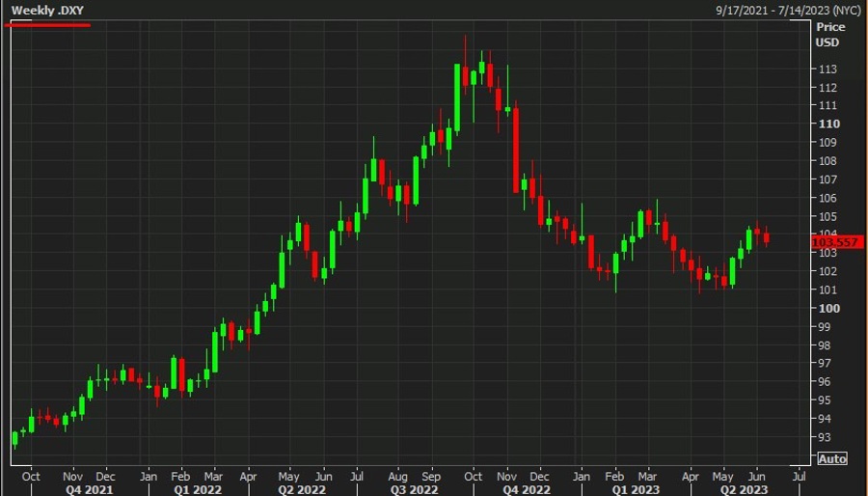This screenshot has width=868, height=496.
Task: Click the tall green candle in late September 2022
Action: 457,98
